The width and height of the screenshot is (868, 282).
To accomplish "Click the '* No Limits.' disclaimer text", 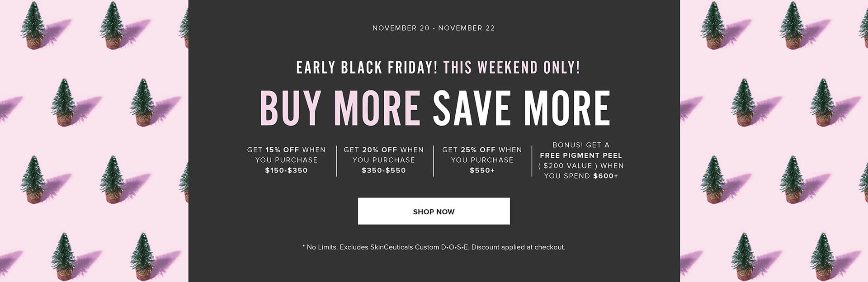I will (320, 247).
